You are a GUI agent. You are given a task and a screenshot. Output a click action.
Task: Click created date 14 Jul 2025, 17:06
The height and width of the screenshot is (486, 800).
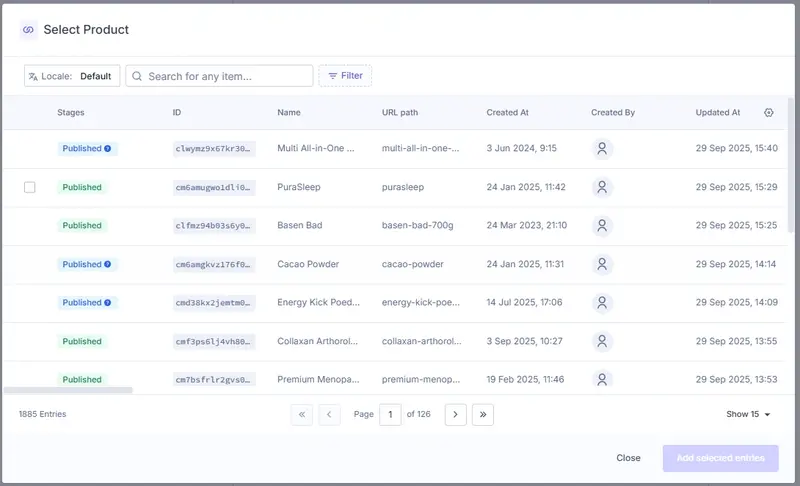(x=524, y=302)
